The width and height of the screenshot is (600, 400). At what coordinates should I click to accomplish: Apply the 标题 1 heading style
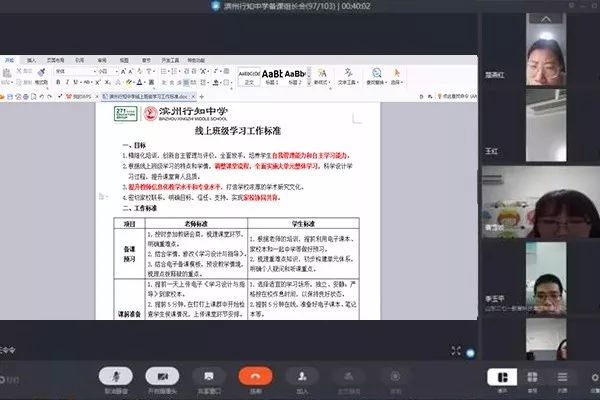click(272, 77)
